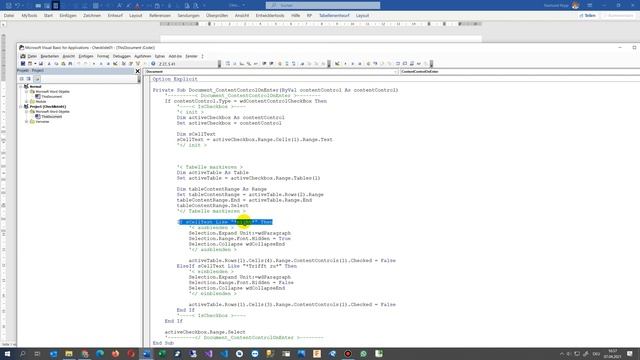
Task: Switch to Entwicklertools tab in Word ribbon
Action: tap(270, 16)
